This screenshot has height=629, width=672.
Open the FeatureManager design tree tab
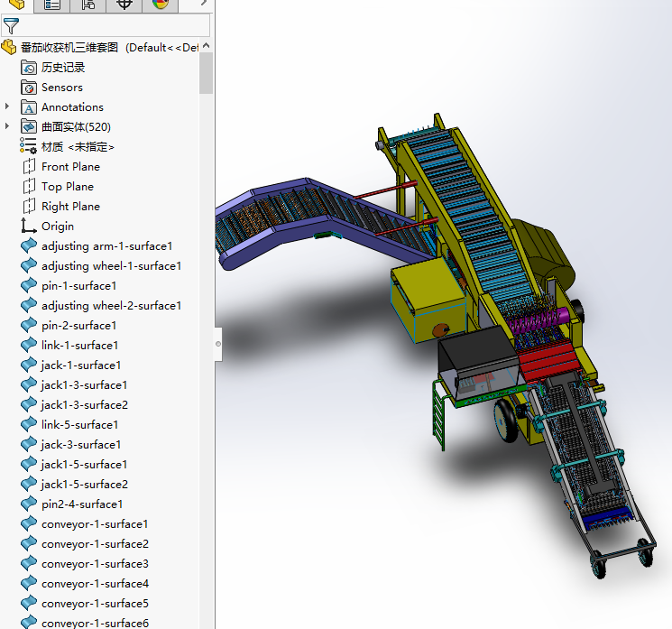click(17, 5)
